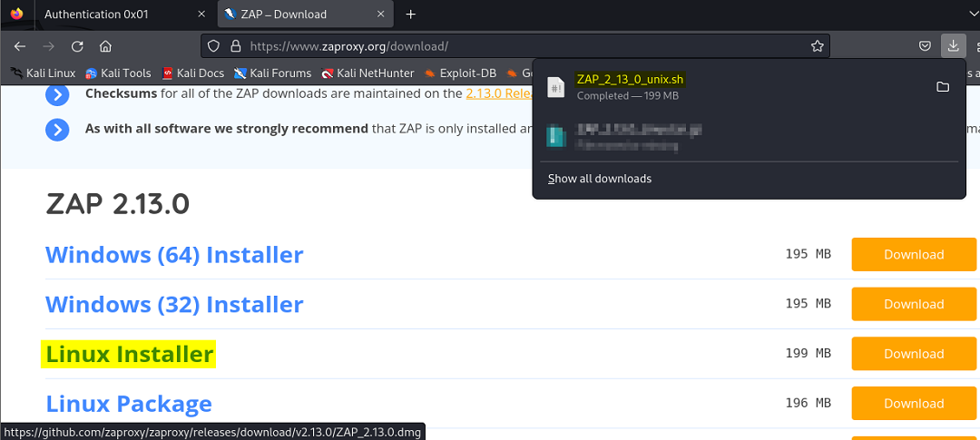Open the Kali NetHunter bookmark
Screen dimensions: 980x440
pos(367,73)
